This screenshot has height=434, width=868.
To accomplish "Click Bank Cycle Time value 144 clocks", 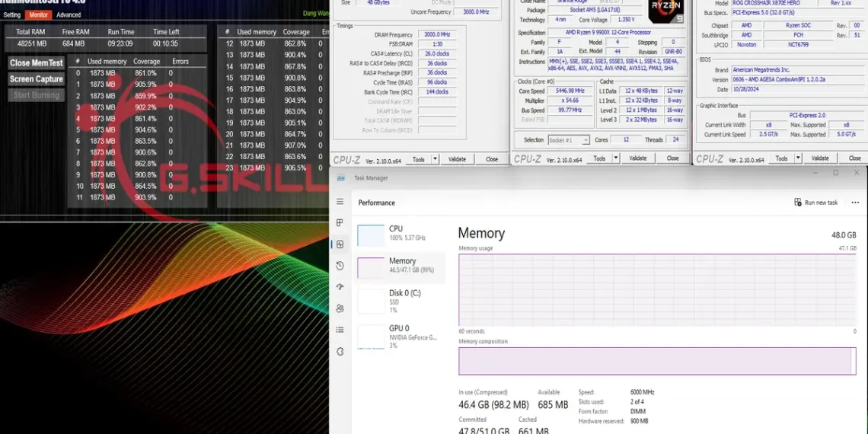I will (x=437, y=92).
